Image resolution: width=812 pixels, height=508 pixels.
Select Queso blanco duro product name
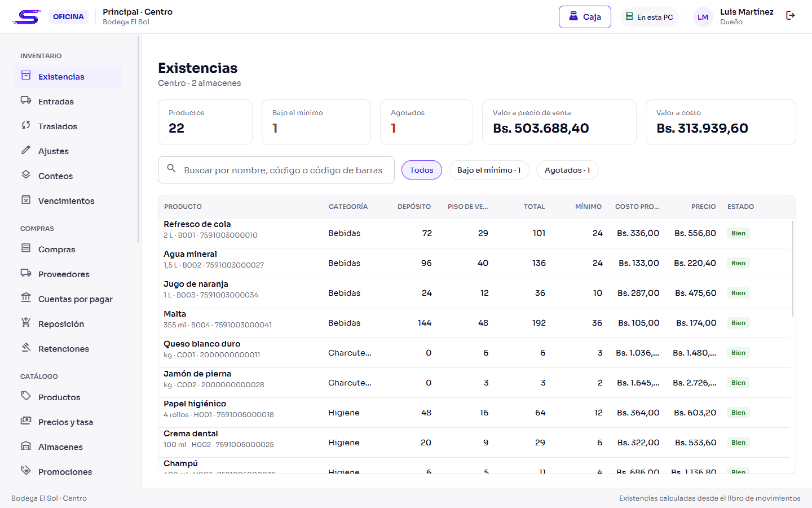pos(202,344)
